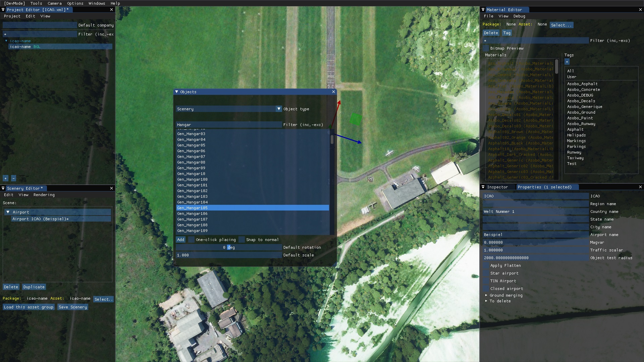Viewport: 644px width, 362px height.
Task: Open Debug menu in Material Editor
Action: pos(519,16)
